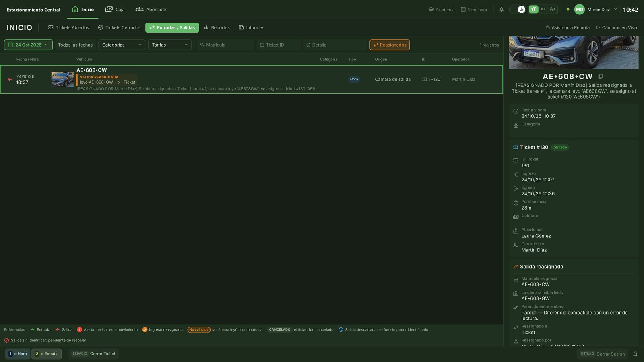Click the Ticket #130 header icon

click(516, 148)
